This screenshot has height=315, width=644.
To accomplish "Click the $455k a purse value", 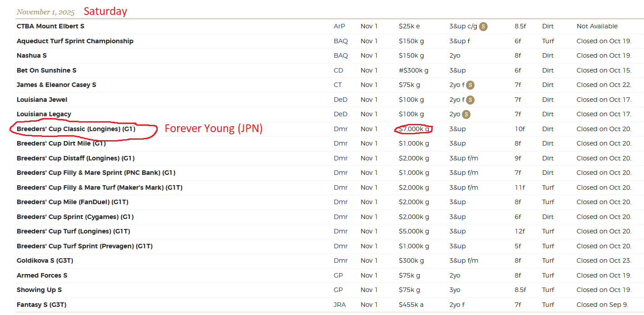I will point(411,305).
